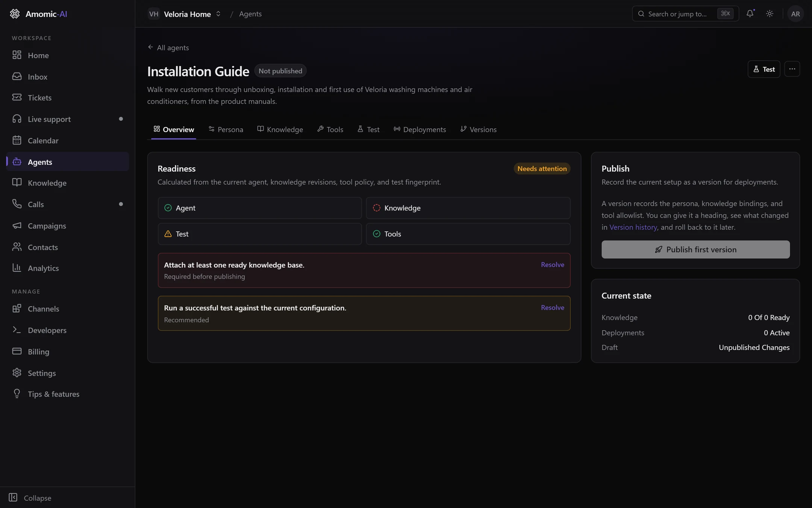812x508 pixels.
Task: Open the three-dots more options menu
Action: pyautogui.click(x=792, y=69)
